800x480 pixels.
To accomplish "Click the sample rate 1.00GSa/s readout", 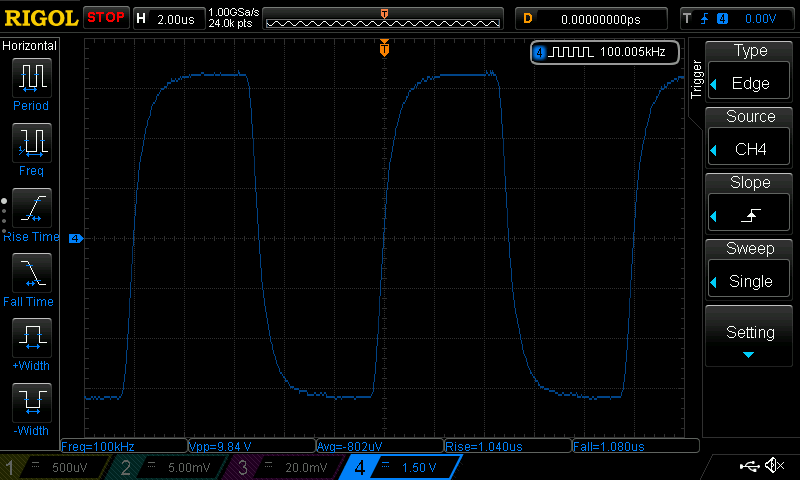I will point(234,12).
